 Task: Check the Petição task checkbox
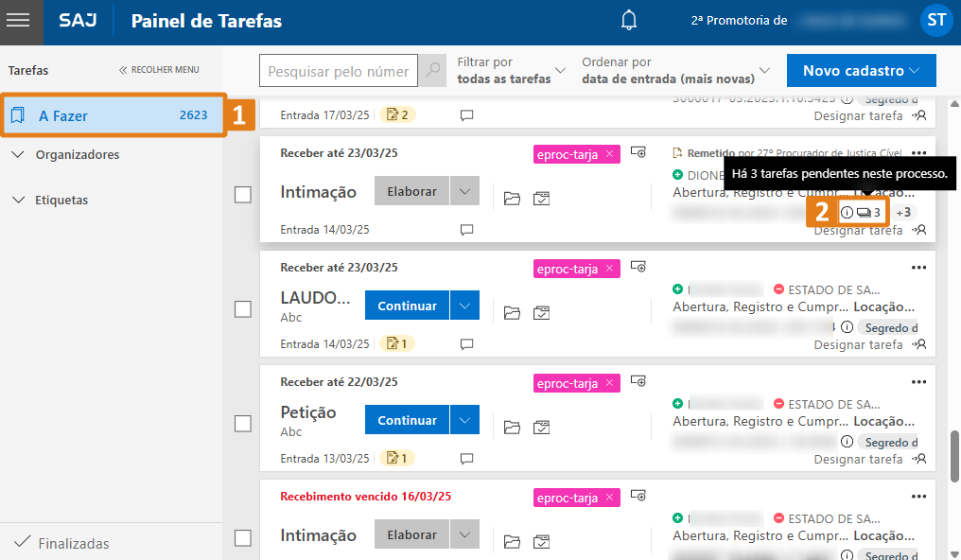243,424
